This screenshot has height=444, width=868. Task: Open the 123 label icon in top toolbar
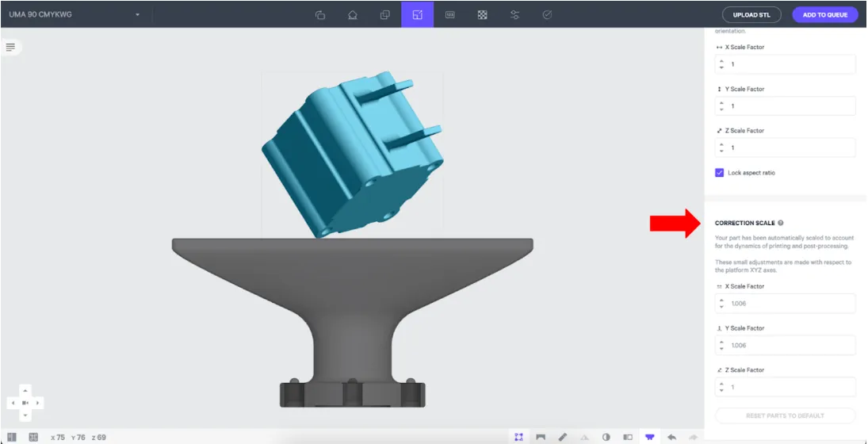[x=450, y=15]
